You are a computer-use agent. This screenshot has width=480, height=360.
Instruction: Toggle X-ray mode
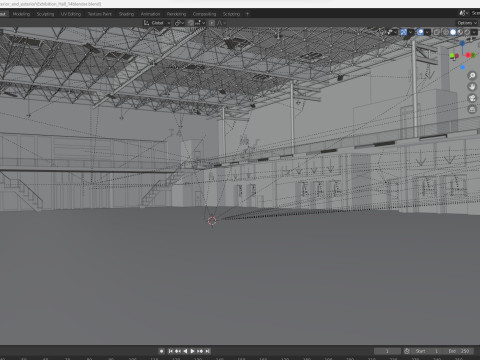(437, 32)
